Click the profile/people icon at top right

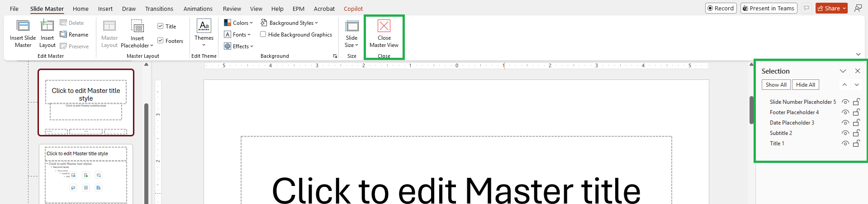pyautogui.click(x=858, y=8)
